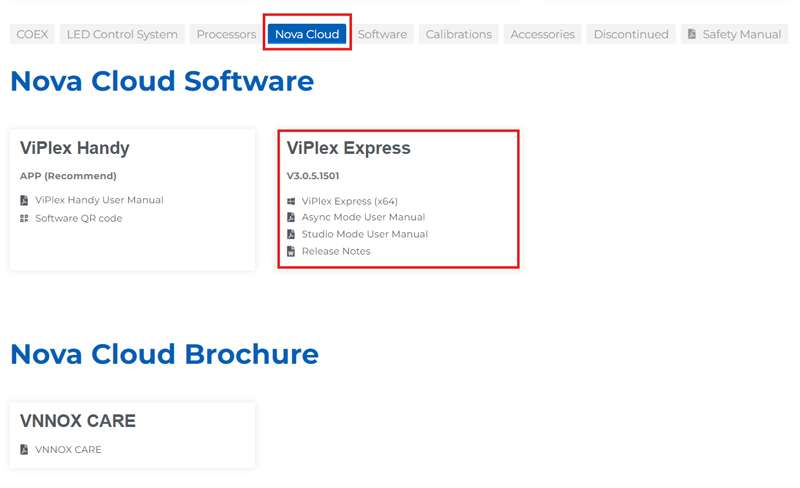Download ViPlex Express (x64)
Image resolution: width=800 pixels, height=488 pixels.
pyautogui.click(x=349, y=201)
